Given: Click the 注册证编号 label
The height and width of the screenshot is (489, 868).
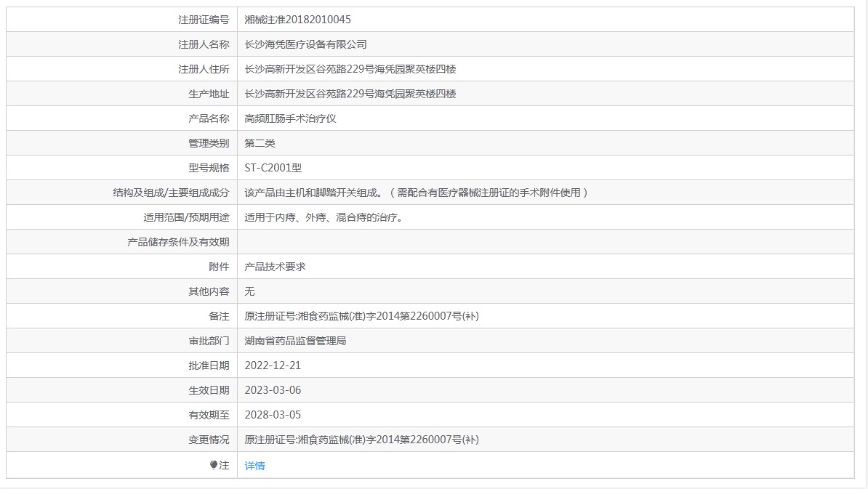Looking at the screenshot, I should coord(204,20).
